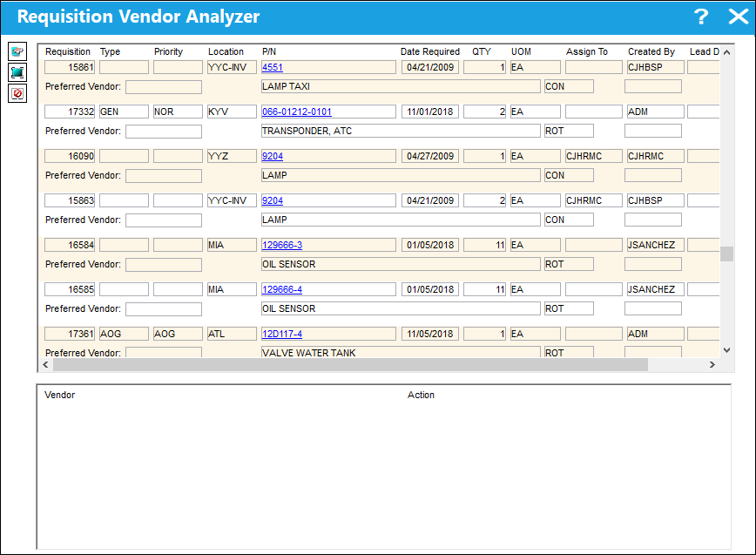Click the GEN type field of requisition 17332
This screenshot has height=555, width=756.
[x=124, y=112]
